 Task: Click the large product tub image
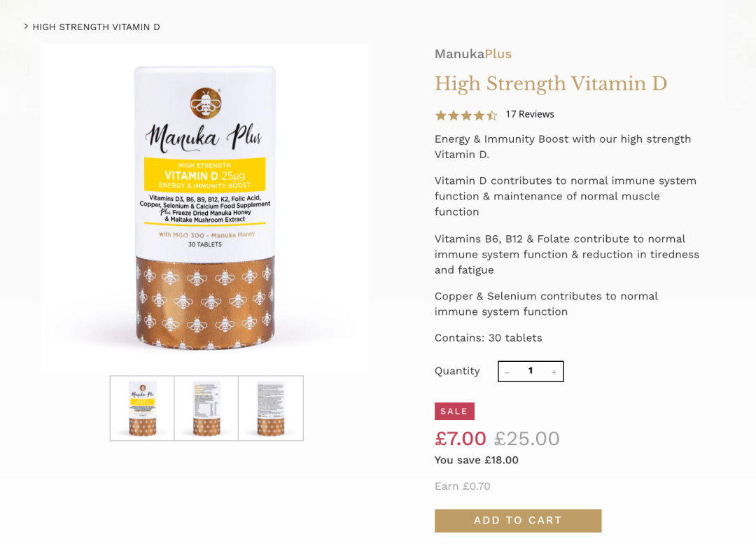pyautogui.click(x=204, y=207)
